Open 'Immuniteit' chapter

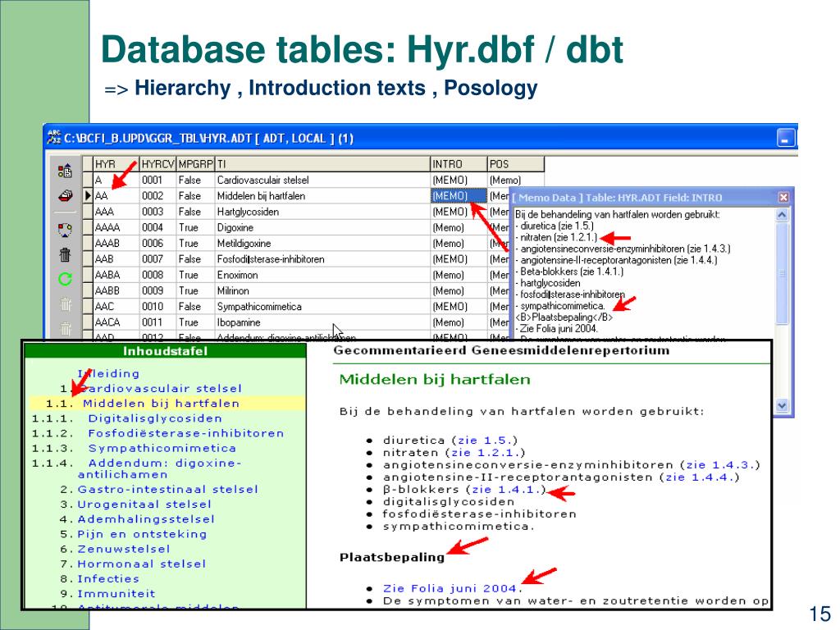[x=116, y=594]
